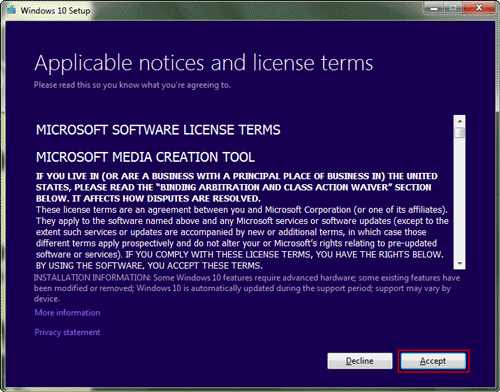The image size is (500, 392).
Task: Click the 'INSTALLATION INFORMATION' paragraph
Action: (x=247, y=288)
